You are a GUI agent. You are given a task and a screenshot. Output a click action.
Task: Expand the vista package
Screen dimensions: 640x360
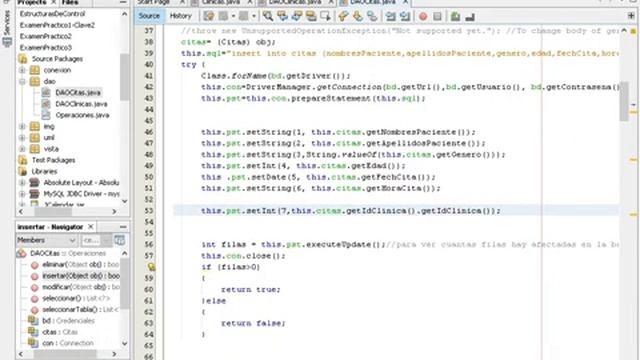tap(22, 149)
